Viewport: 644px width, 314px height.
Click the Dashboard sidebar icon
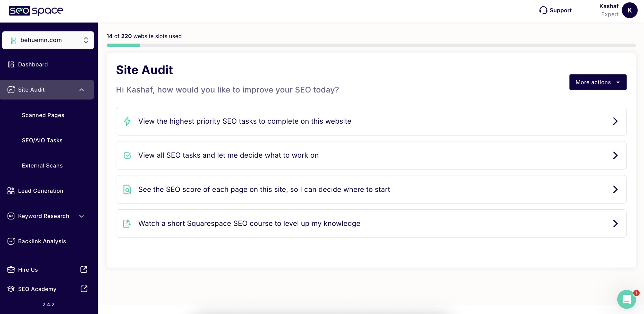[11, 64]
